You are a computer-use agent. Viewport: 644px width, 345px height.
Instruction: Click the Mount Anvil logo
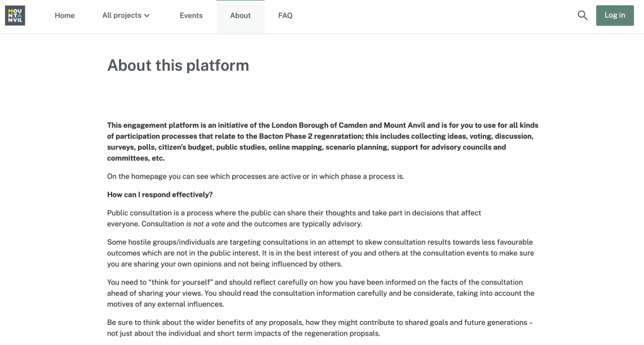pos(15,16)
